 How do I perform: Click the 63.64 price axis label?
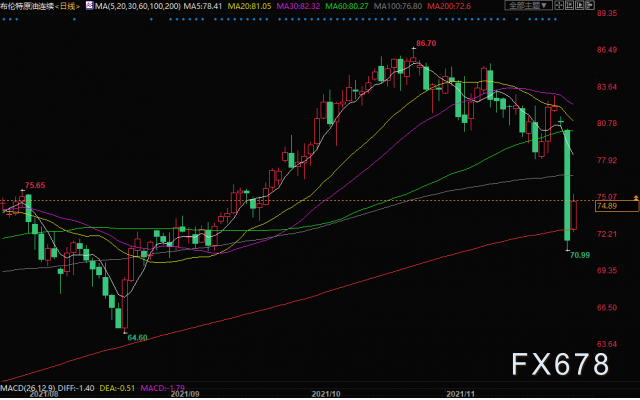pos(607,344)
